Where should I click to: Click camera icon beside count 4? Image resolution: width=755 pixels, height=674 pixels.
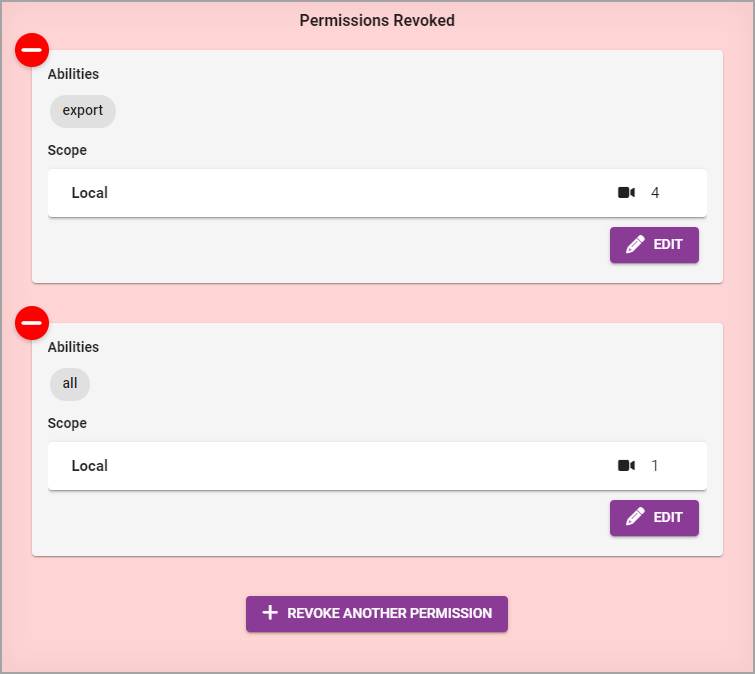pyautogui.click(x=626, y=193)
